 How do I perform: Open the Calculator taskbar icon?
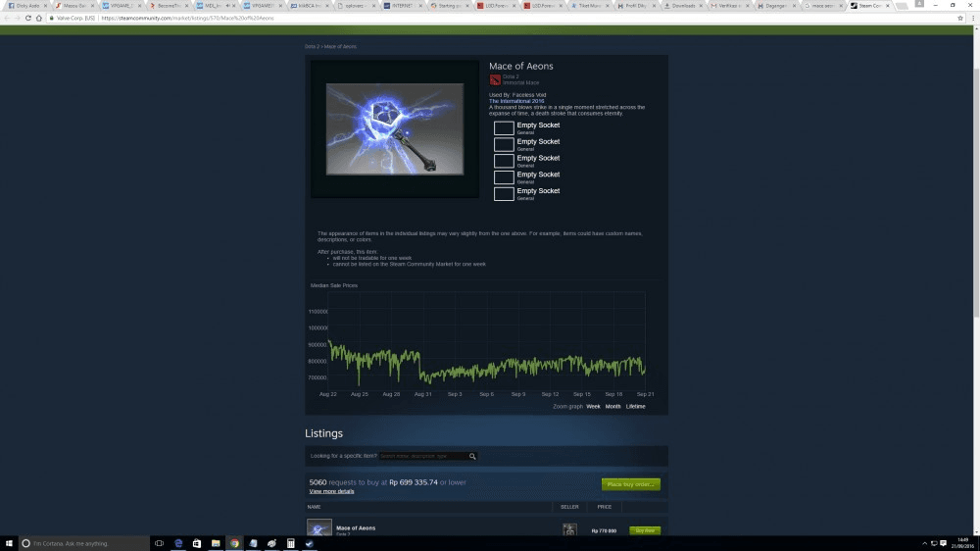point(291,543)
